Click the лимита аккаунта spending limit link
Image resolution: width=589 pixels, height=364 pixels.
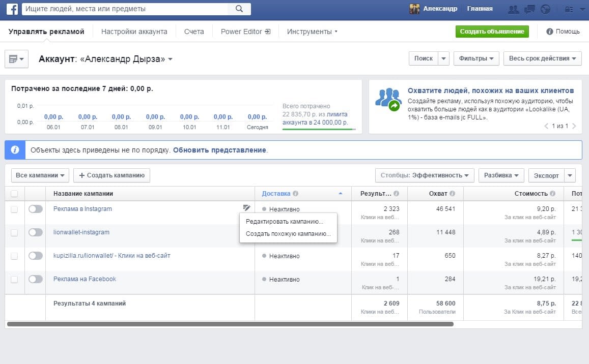(x=315, y=118)
